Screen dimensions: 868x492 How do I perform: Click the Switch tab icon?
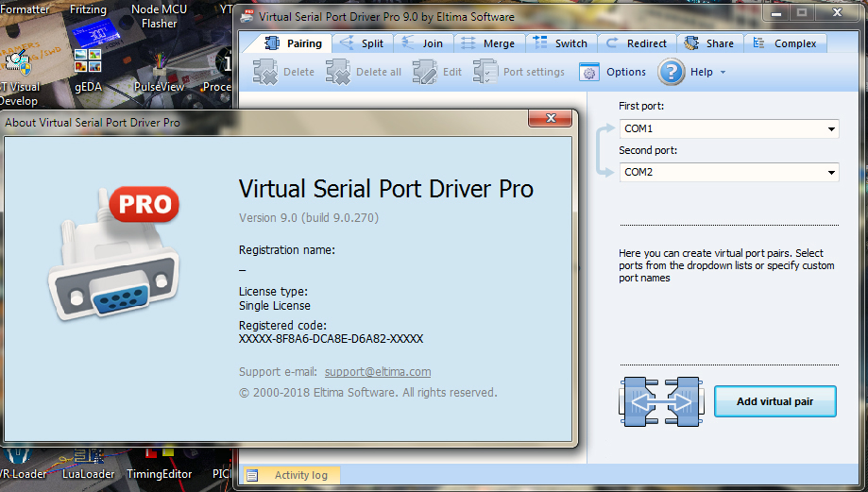(539, 42)
